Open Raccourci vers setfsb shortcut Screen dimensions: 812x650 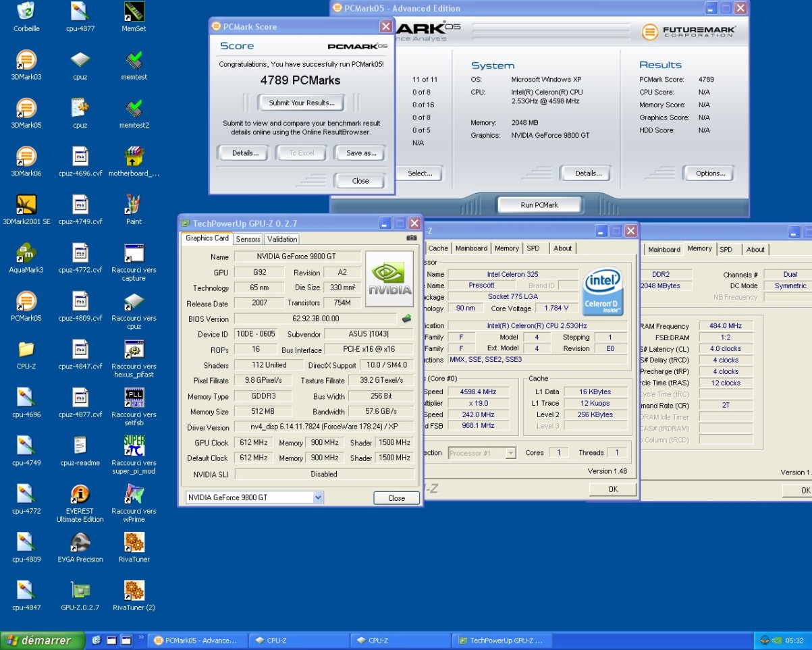point(134,398)
